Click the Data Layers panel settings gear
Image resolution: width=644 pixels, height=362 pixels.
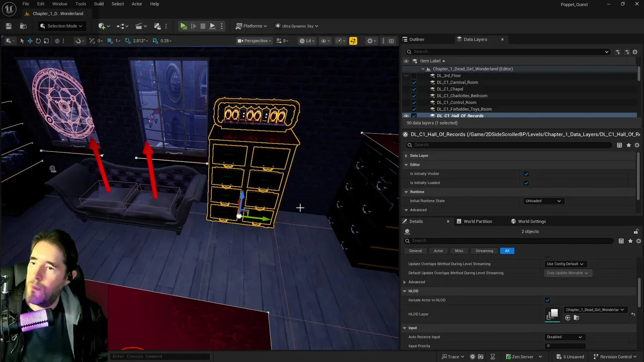(635, 52)
